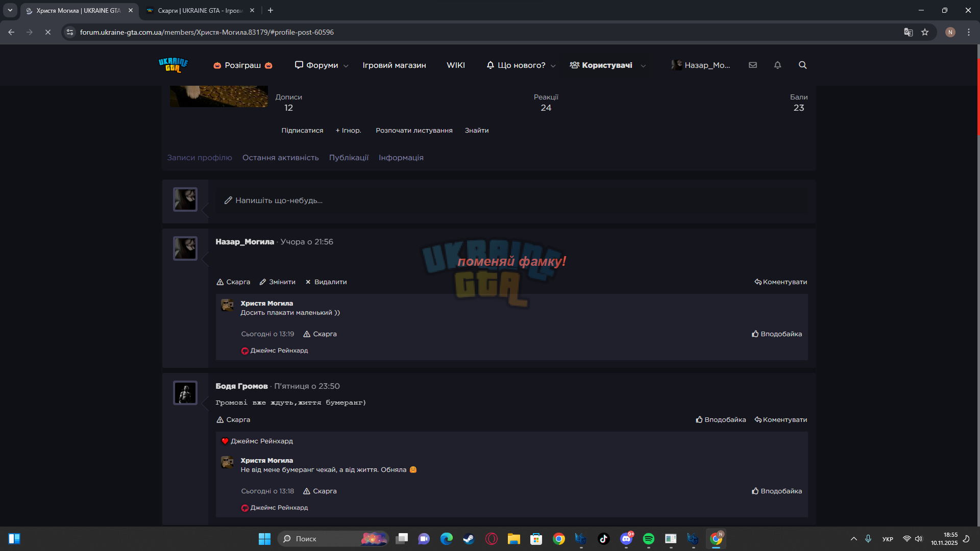Screen dimensions: 980x551
Task: Open the Ігровий магазин navigation item
Action: [394, 65]
